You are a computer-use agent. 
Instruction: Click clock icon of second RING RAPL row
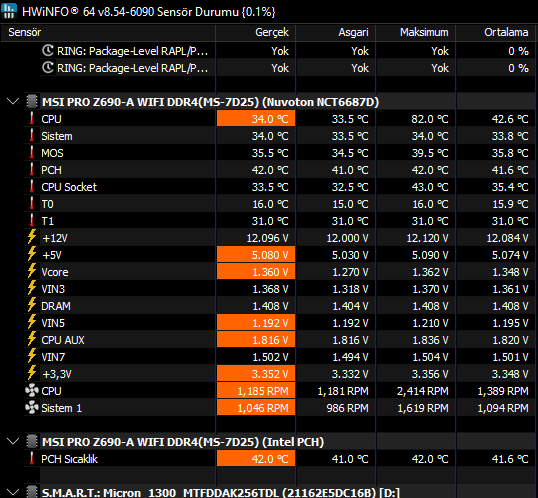click(48, 68)
